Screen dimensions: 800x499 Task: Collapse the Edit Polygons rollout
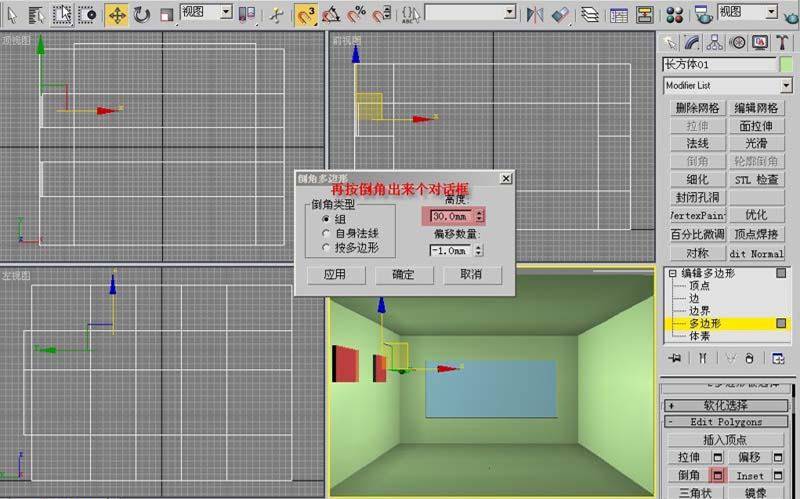pyautogui.click(x=726, y=422)
